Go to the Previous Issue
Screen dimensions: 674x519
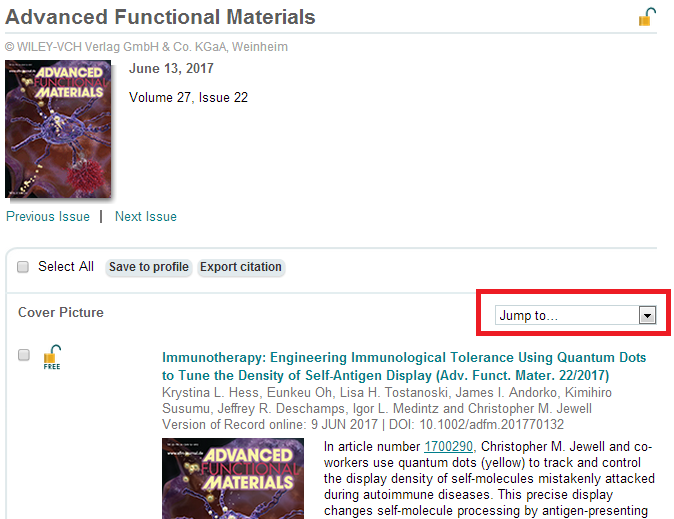(x=48, y=216)
